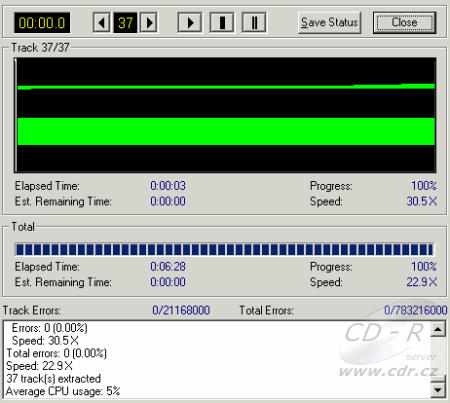Click the log scrollbar up arrow
450x403 pixels.
click(x=438, y=329)
